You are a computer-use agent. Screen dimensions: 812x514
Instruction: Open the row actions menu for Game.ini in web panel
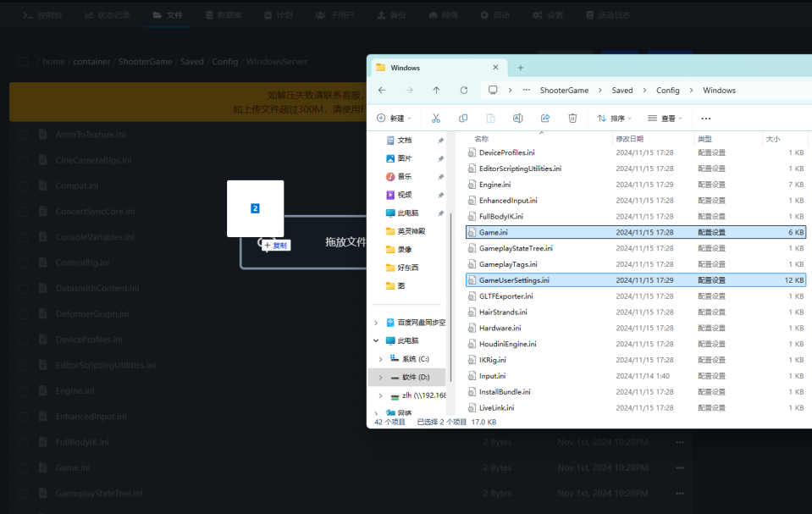tap(679, 468)
